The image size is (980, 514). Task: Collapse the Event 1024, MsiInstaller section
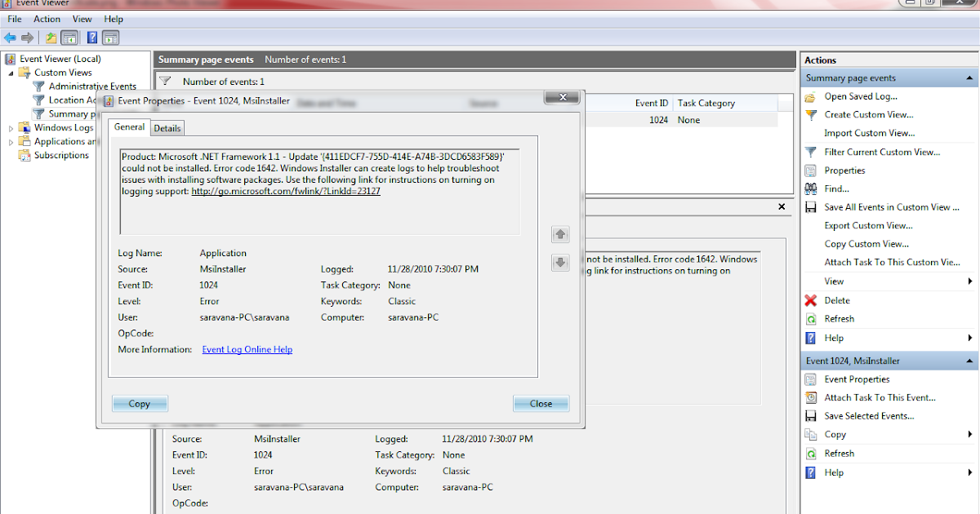pyautogui.click(x=969, y=361)
